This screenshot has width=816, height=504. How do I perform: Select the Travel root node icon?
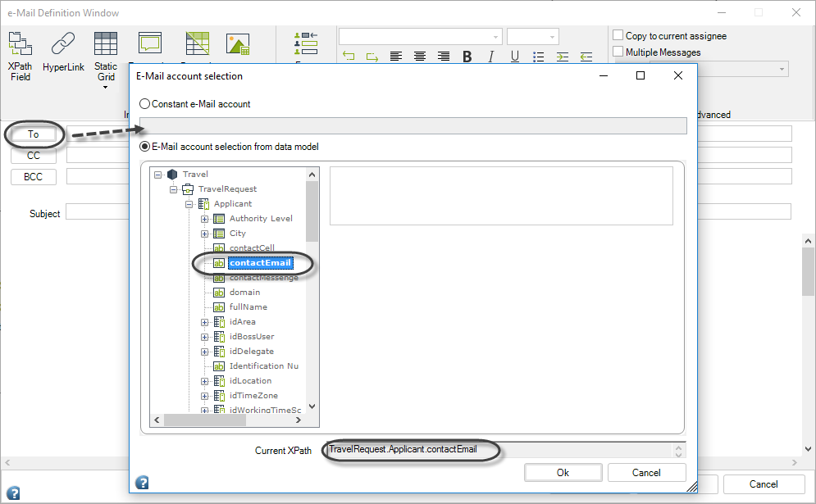pos(172,175)
